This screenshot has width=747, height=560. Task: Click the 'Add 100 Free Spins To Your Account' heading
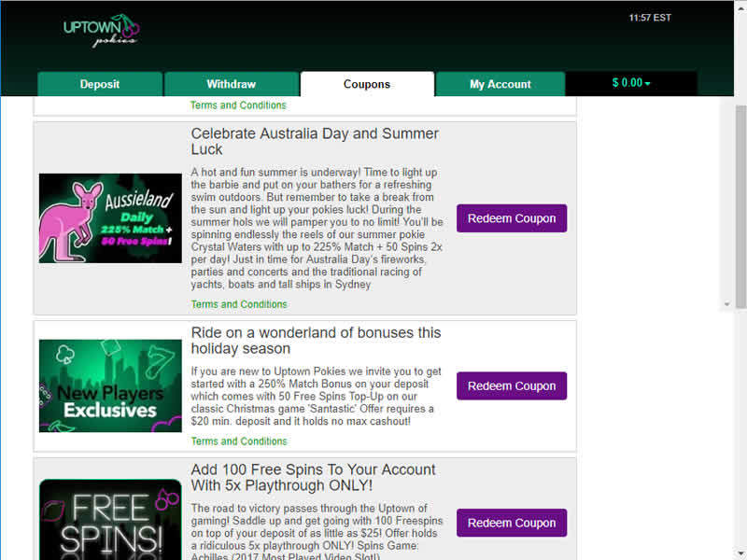tap(313, 478)
